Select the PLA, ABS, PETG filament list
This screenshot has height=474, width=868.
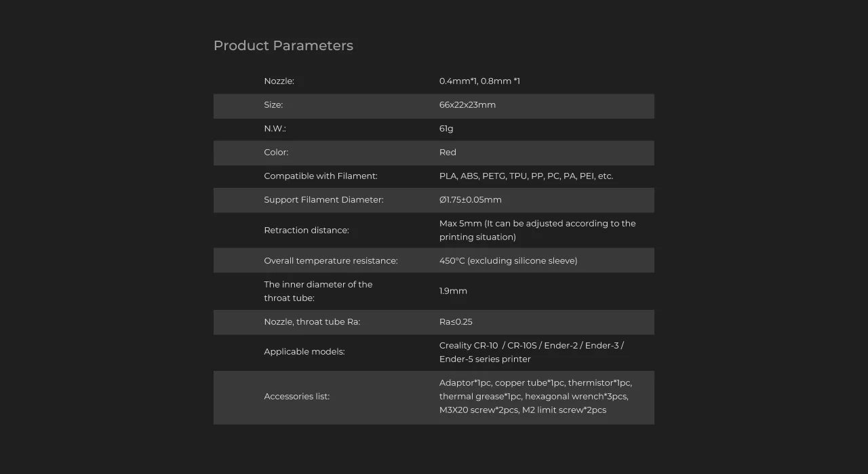click(x=526, y=176)
